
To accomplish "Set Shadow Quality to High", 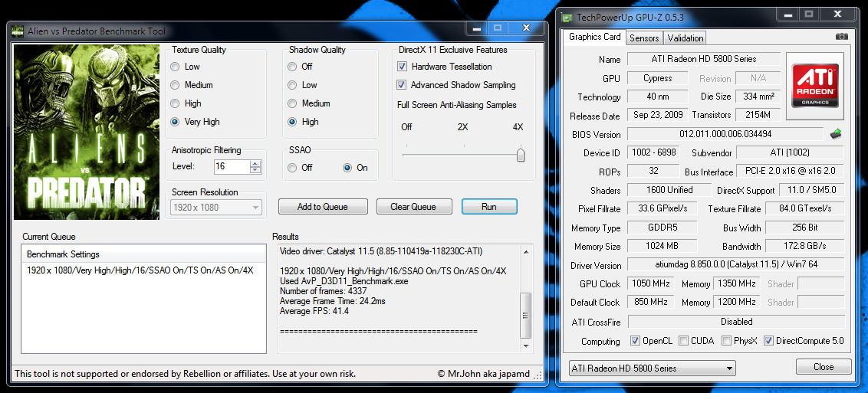I will click(x=291, y=122).
